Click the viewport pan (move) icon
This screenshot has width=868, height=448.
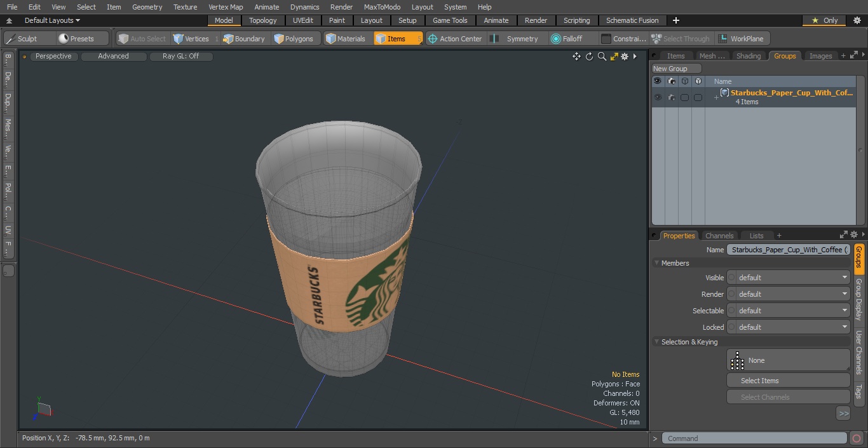click(576, 57)
